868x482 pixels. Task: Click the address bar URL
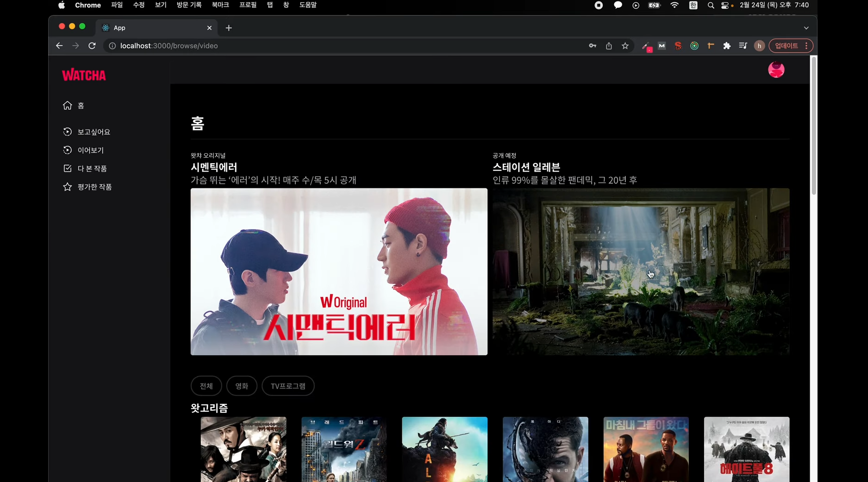(169, 46)
